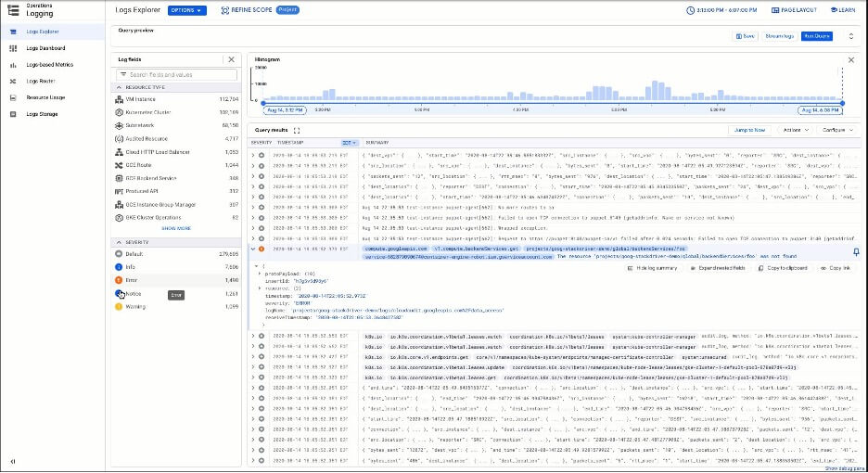The image size is (868, 473).
Task: Open the Actions dropdown menu
Action: click(x=793, y=131)
